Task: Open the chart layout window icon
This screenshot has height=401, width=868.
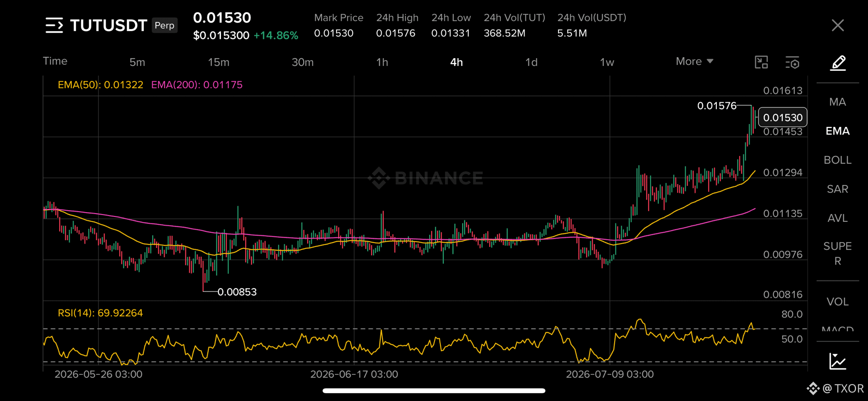Action: (761, 62)
